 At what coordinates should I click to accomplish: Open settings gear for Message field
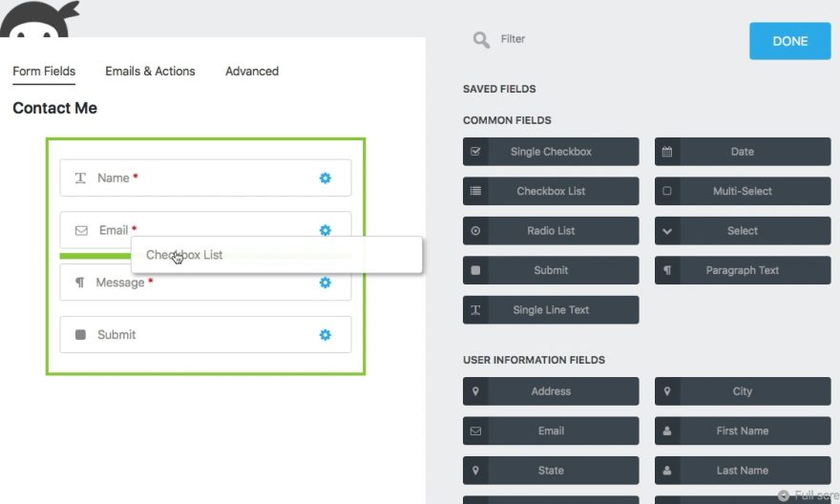tap(325, 283)
